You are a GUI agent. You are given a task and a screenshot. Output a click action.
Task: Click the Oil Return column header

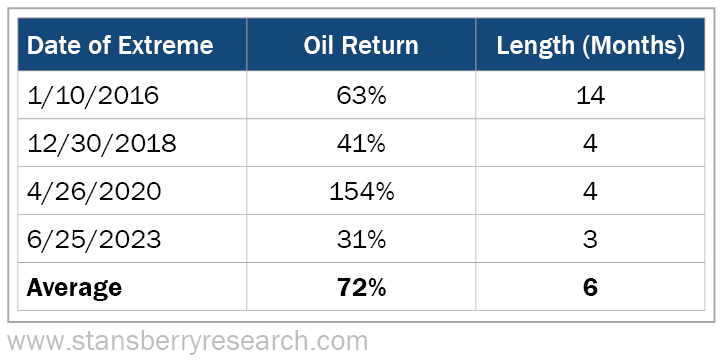361,45
